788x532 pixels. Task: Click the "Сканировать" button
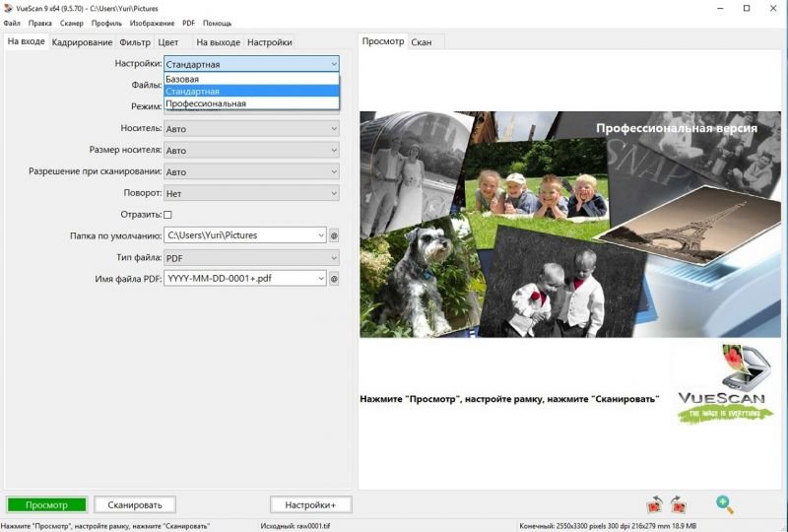pos(135,504)
